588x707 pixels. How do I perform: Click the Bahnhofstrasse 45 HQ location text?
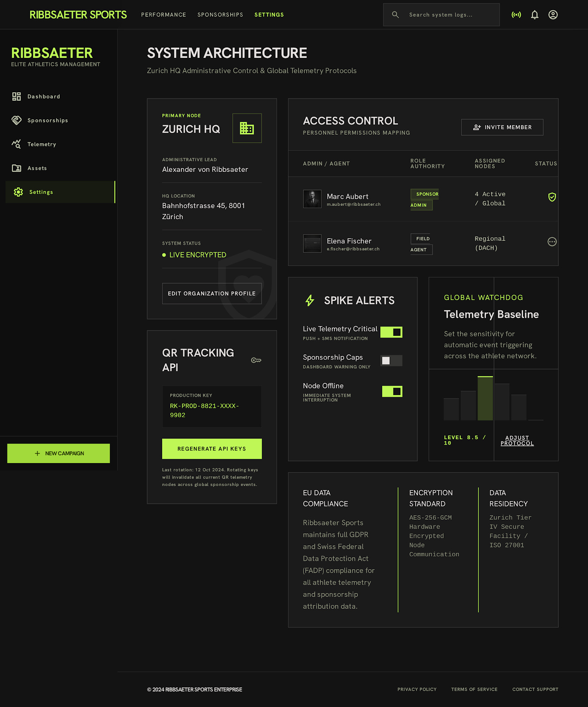tap(204, 211)
